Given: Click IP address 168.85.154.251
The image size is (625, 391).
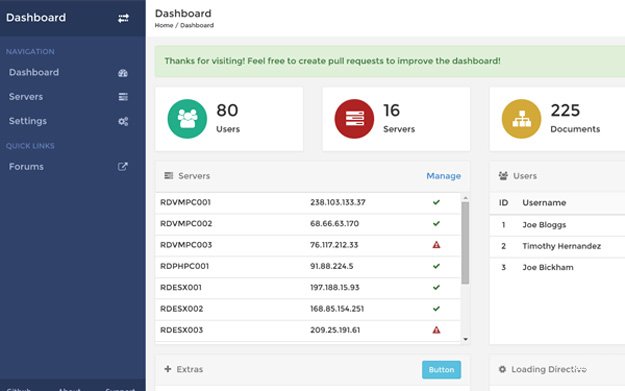Looking at the screenshot, I should (x=337, y=308).
